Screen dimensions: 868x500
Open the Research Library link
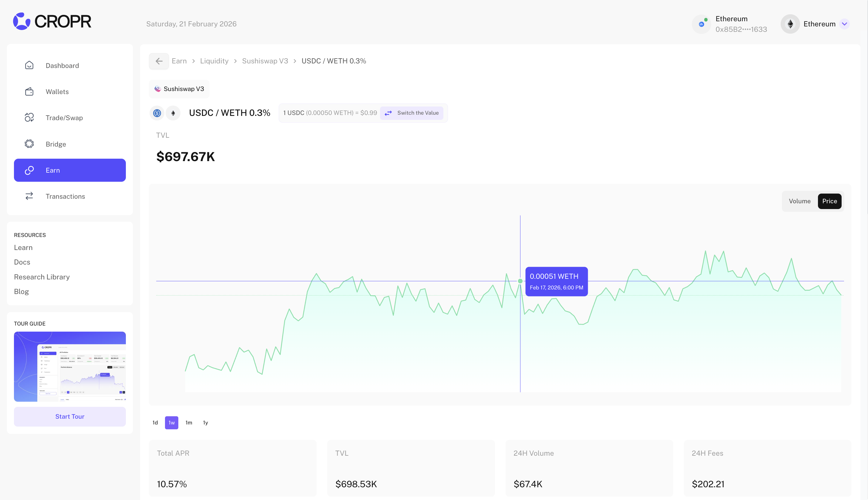tap(42, 277)
